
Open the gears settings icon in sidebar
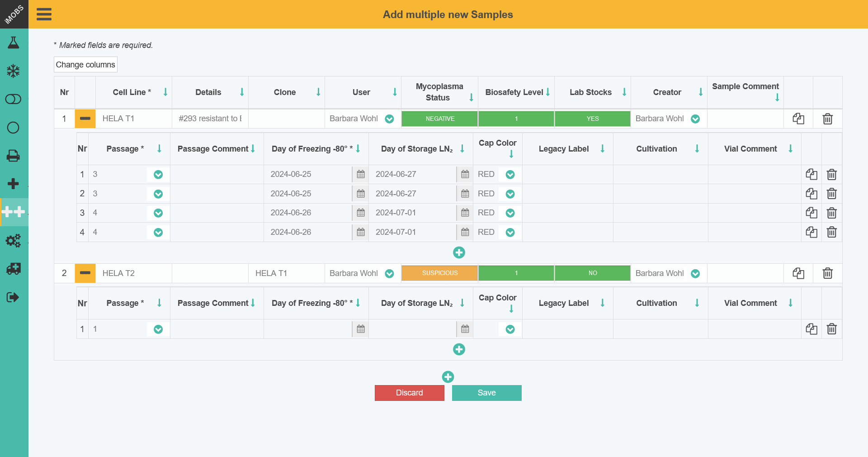(x=14, y=241)
